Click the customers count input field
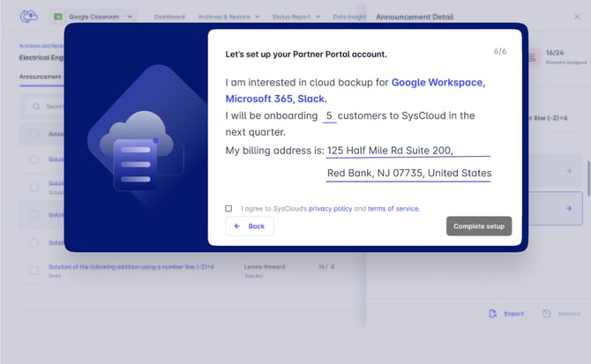This screenshot has width=591, height=364. click(330, 115)
